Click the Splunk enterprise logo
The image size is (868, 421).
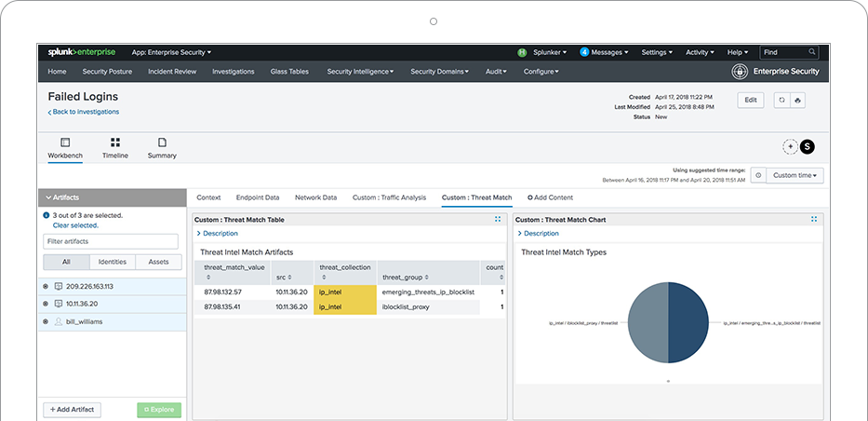[81, 52]
